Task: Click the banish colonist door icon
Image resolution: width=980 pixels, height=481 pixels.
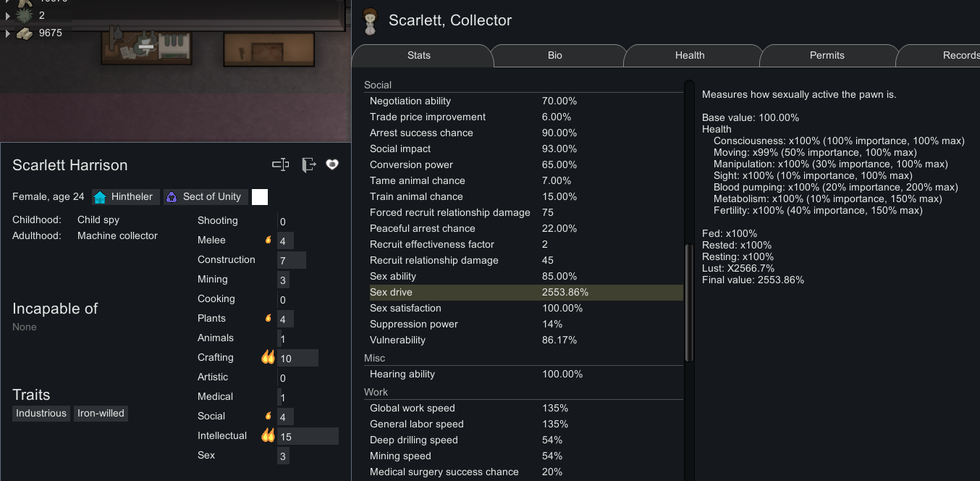Action: (309, 165)
